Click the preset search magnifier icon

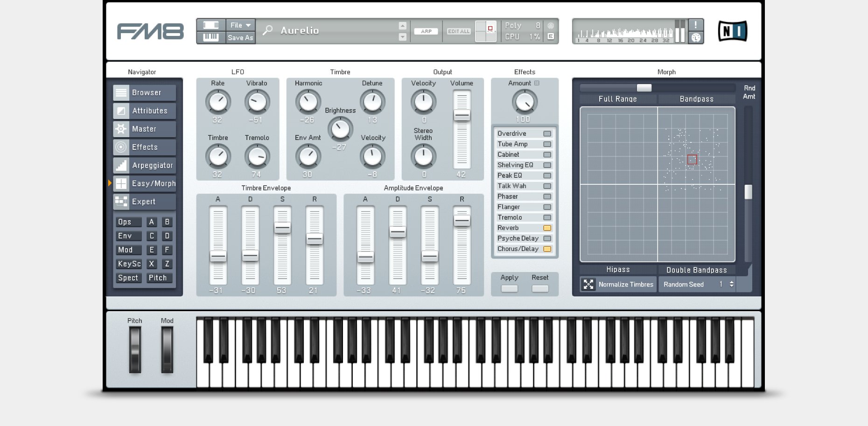pos(268,31)
